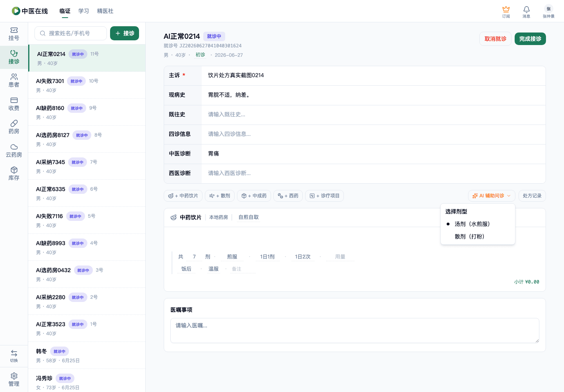Open the 消息 notification bell
This screenshot has height=392, width=564.
526,12
